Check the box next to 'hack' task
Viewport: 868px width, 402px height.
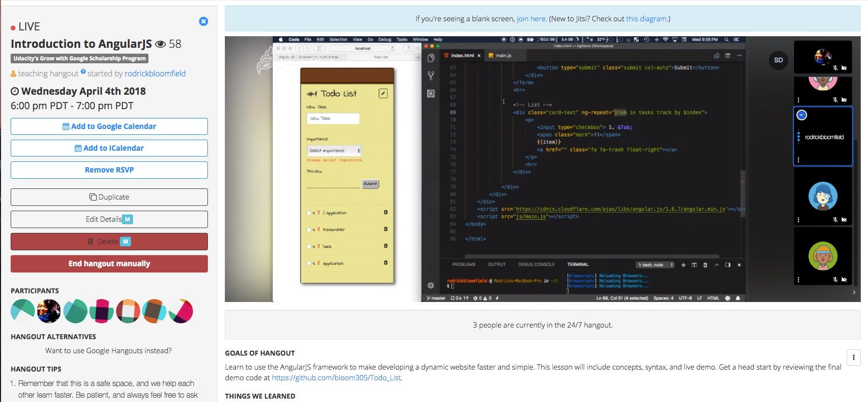[309, 246]
